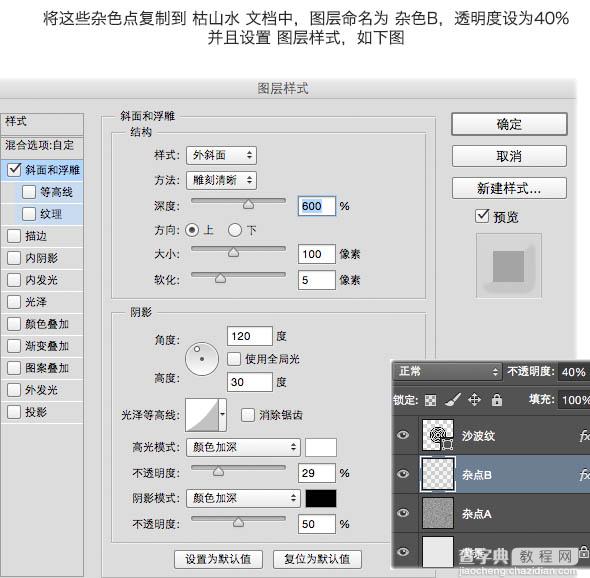Enable the 内阴影 checkbox
Viewport: 590px width, 578px height.
point(14,258)
